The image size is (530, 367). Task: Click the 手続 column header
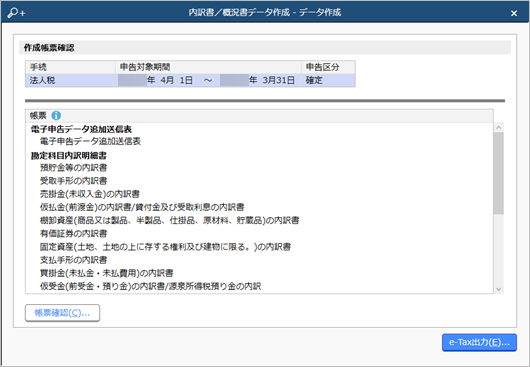click(71, 67)
